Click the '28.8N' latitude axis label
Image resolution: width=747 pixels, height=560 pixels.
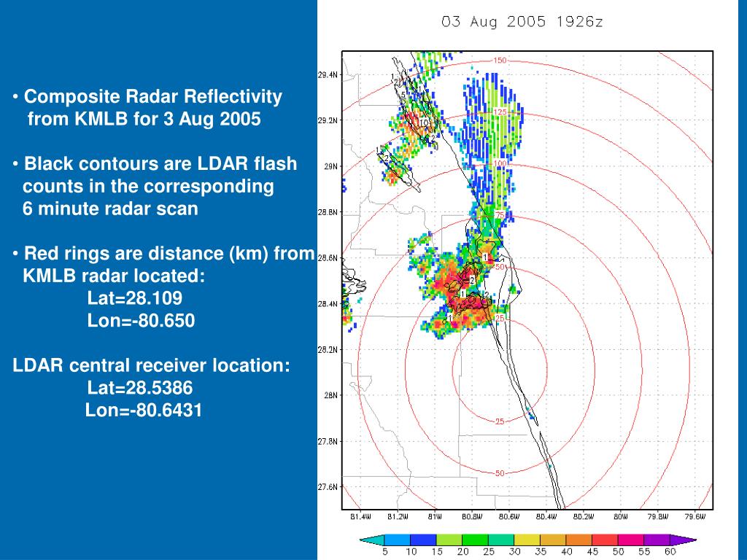coord(328,212)
